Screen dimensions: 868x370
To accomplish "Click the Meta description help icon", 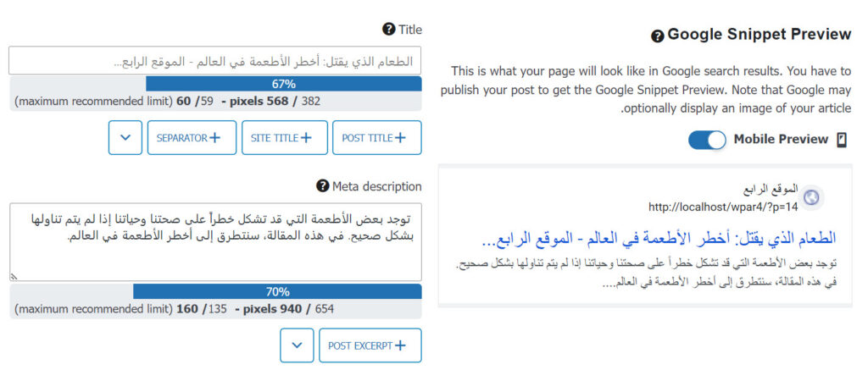I will 322,186.
